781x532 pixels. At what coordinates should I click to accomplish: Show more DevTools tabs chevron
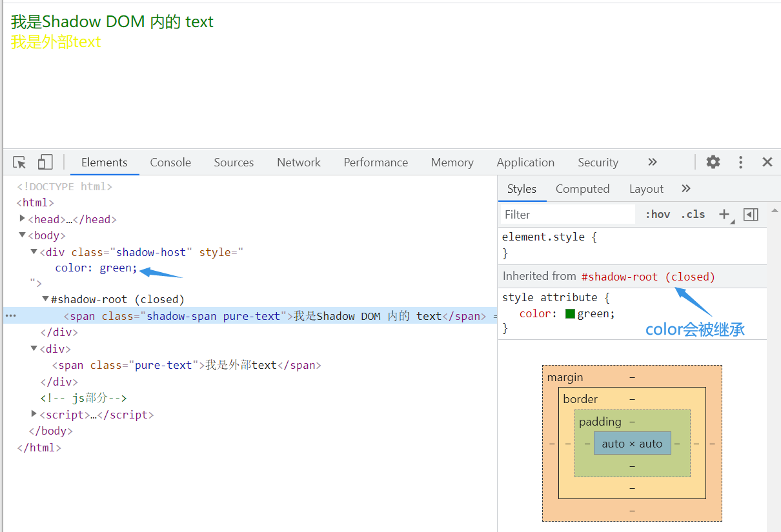point(653,162)
